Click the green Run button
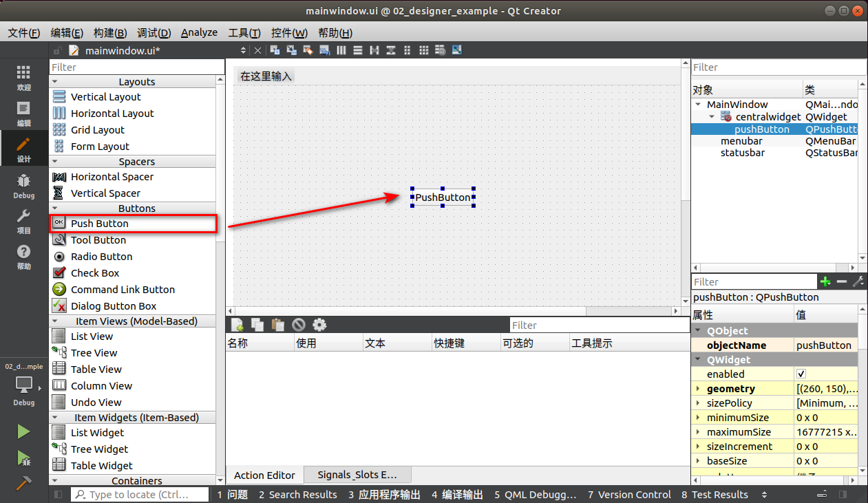This screenshot has width=868, height=503. [23, 431]
